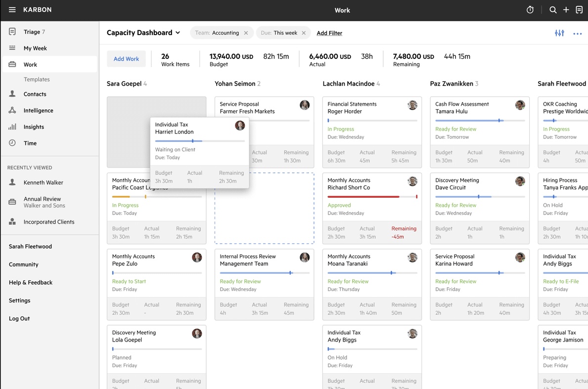Click Log Out at the bottom sidebar
Screen dimensions: 588x389
[19, 318]
